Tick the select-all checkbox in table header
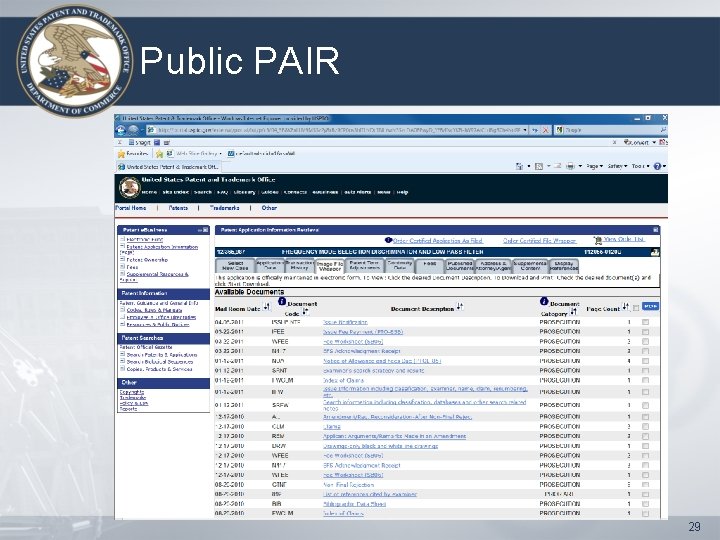 point(636,308)
